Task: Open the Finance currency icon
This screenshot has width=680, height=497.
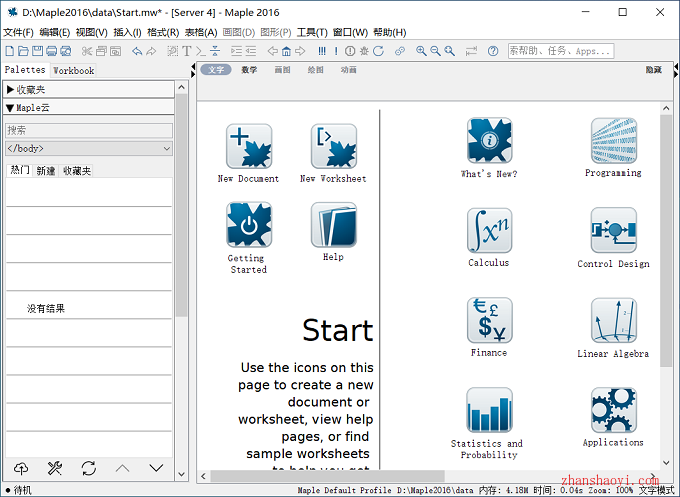Action: pos(490,320)
